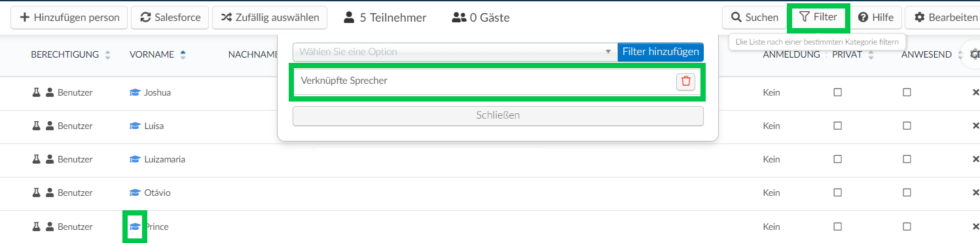Click the red trash icon beside Verknüpfte Sprecher
The width and height of the screenshot is (980, 243).
pyautogui.click(x=685, y=81)
